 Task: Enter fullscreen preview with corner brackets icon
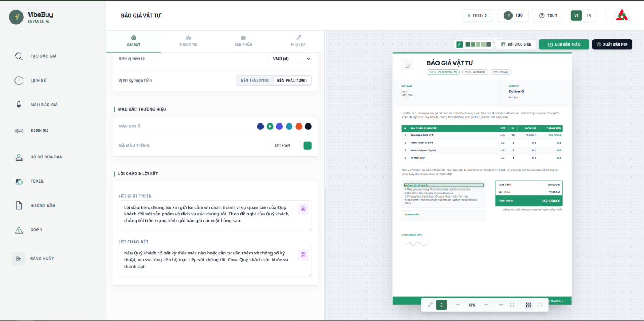click(539, 305)
